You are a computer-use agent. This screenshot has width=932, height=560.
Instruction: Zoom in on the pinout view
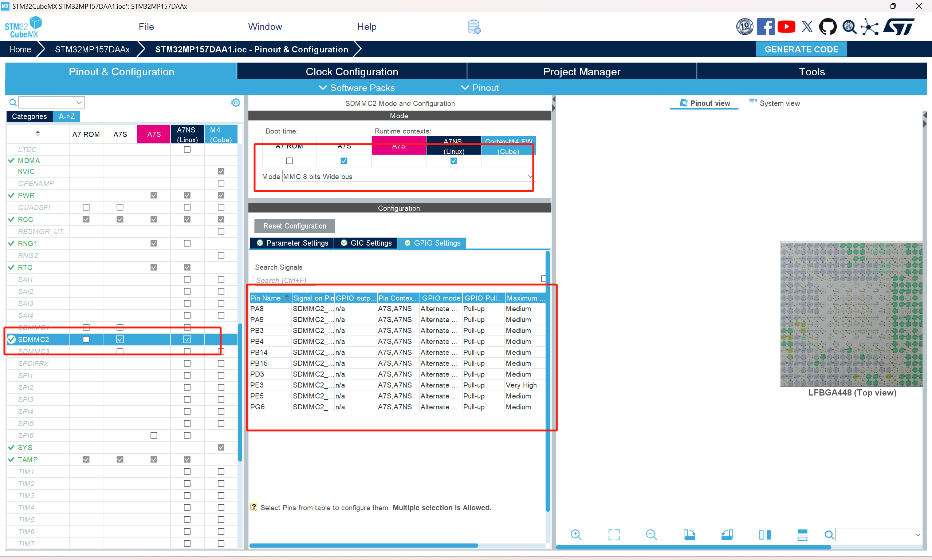576,534
